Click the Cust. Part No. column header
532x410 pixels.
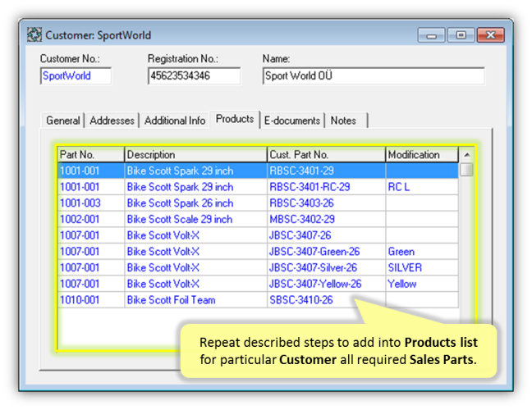[327, 155]
